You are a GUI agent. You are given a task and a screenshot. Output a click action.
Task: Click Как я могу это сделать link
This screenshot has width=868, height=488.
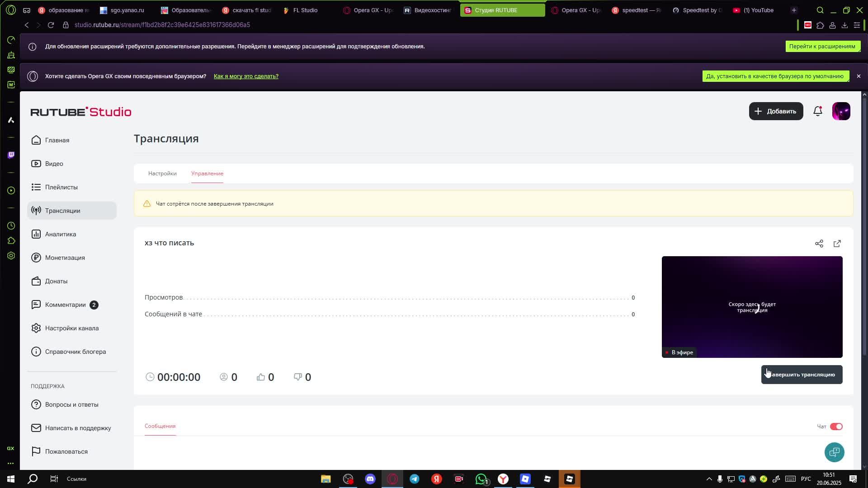tap(246, 76)
